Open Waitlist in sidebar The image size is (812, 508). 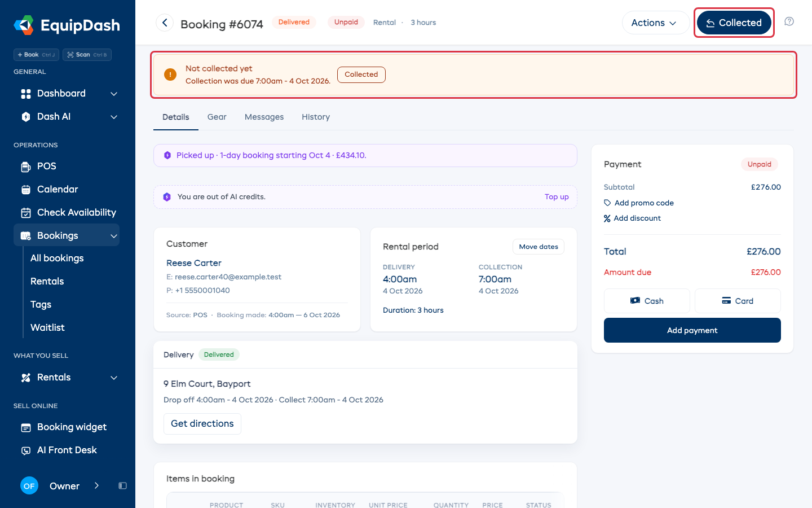[x=47, y=327]
